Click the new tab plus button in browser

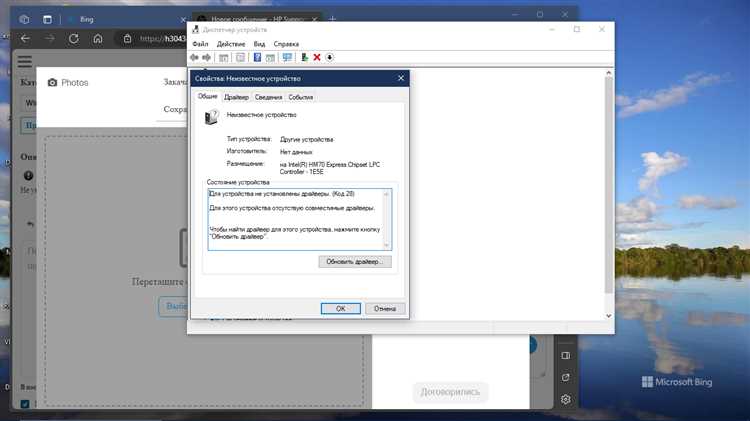click(332, 19)
